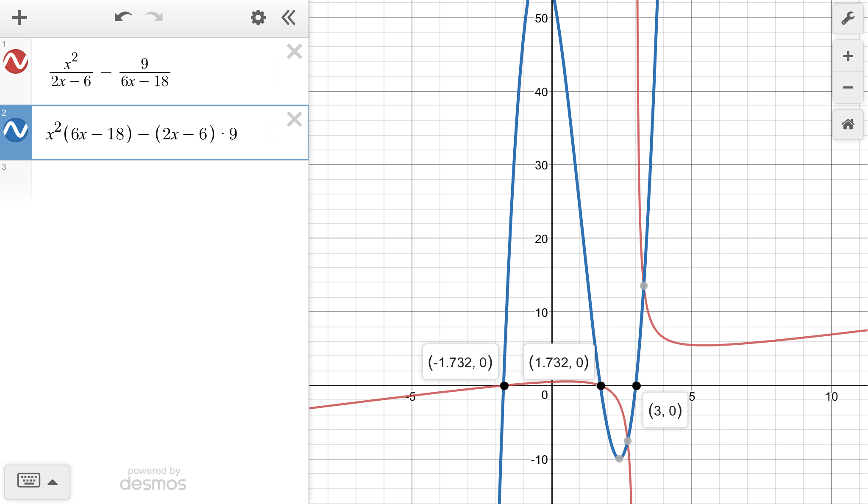Delete expression 2 with its X
The height and width of the screenshot is (504, 868).
pos(294,119)
